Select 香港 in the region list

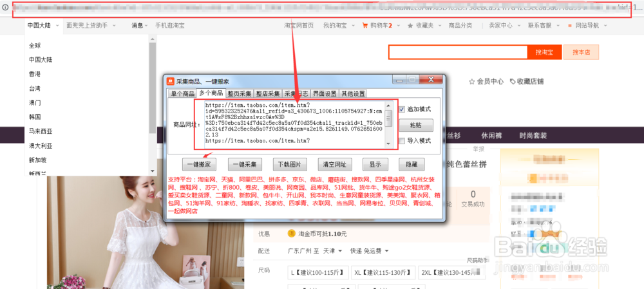[35, 74]
